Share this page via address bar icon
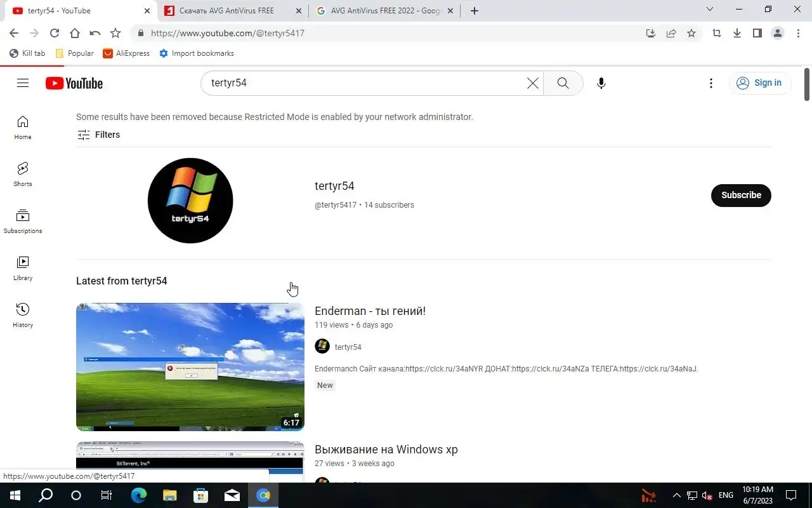Image resolution: width=812 pixels, height=508 pixels. pyautogui.click(x=671, y=33)
